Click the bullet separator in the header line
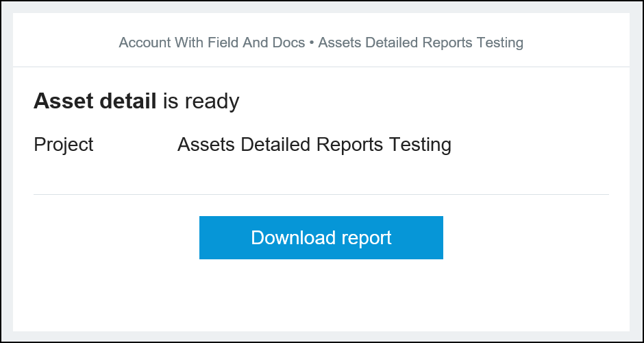Screen dimensions: 644x343 coord(312,43)
